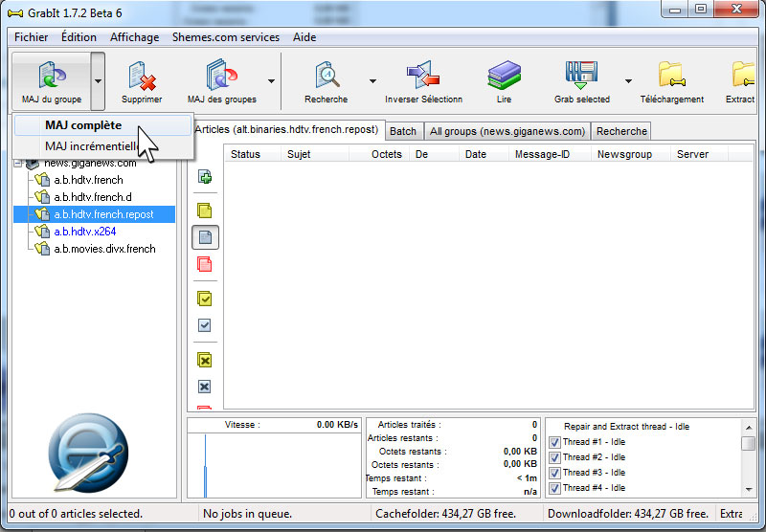Click the Grab selected icon
The image size is (766, 532).
coord(581,75)
